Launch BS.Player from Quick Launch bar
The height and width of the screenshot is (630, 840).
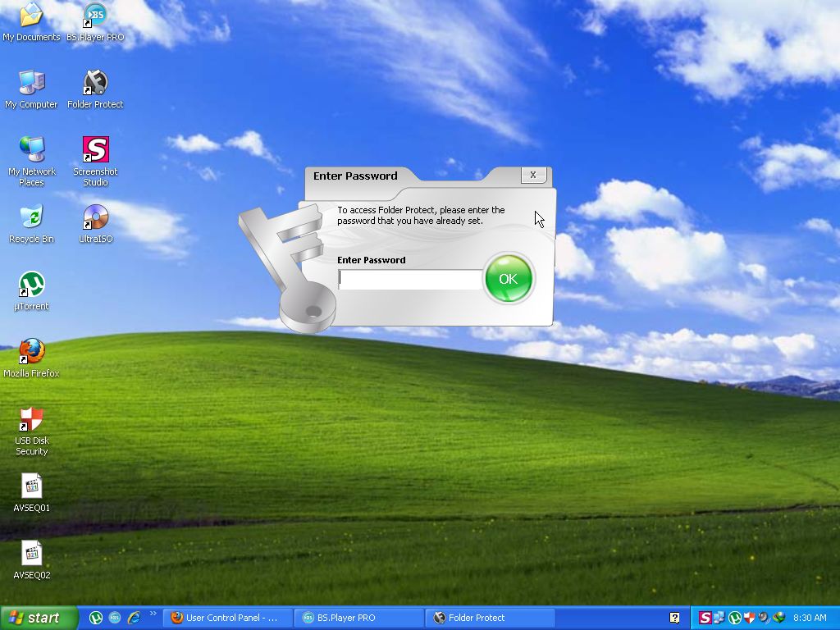[115, 618]
